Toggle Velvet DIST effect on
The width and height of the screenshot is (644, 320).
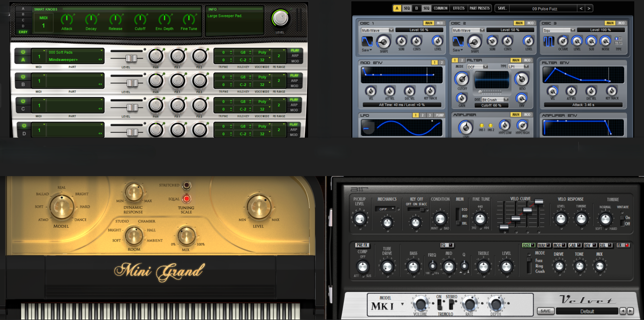click(528, 245)
